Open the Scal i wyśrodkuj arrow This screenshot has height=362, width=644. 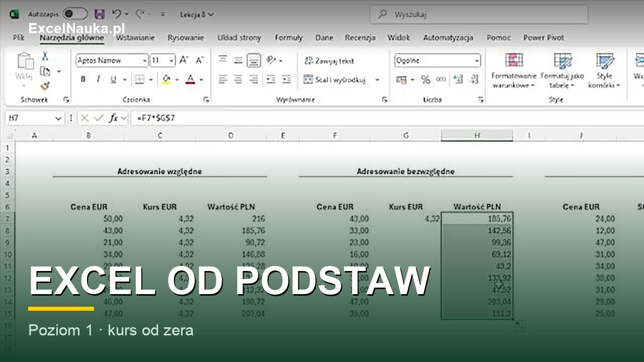click(x=377, y=79)
